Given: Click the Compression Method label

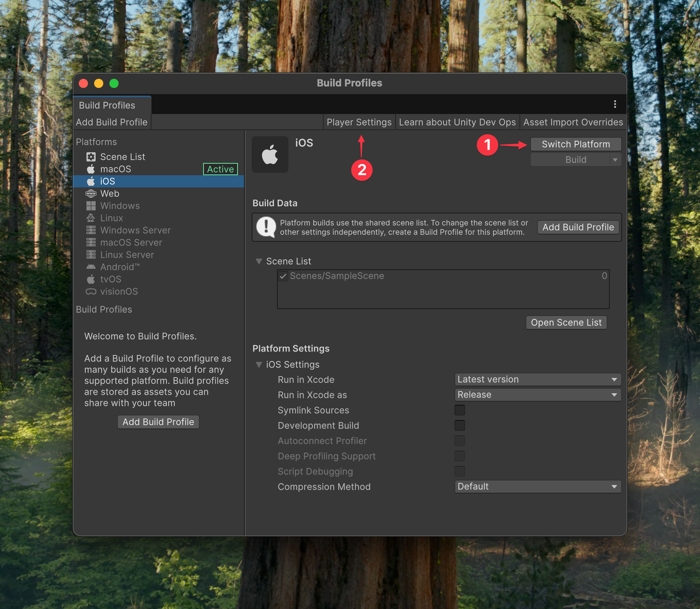Looking at the screenshot, I should 324,487.
